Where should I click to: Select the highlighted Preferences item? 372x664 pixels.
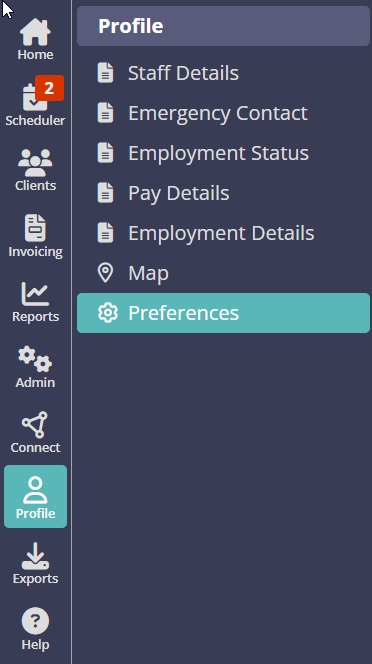[223, 313]
